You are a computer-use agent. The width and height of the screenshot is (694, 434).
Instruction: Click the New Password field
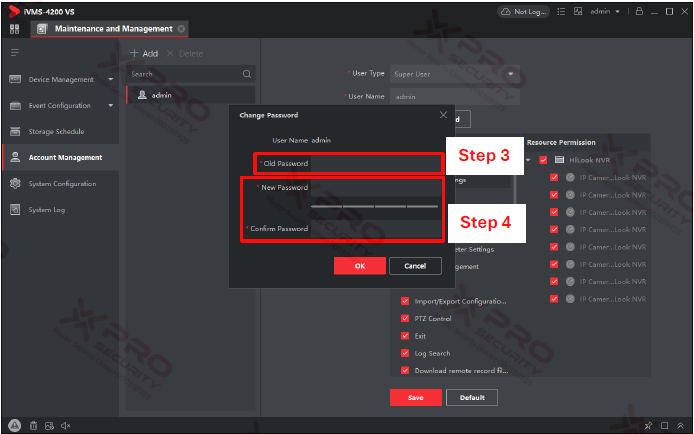376,188
